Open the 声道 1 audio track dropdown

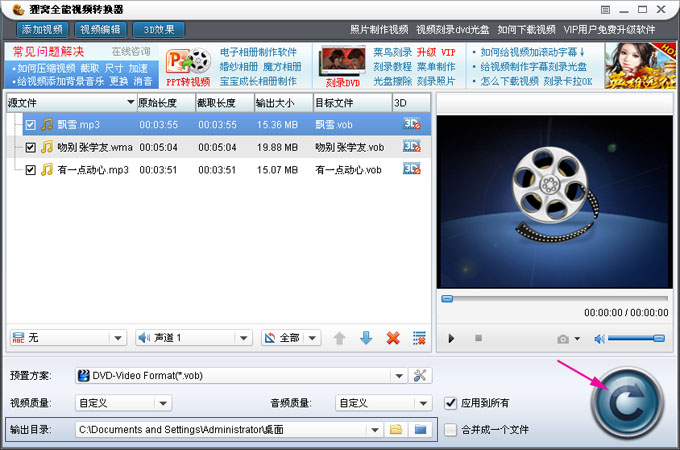(244, 338)
